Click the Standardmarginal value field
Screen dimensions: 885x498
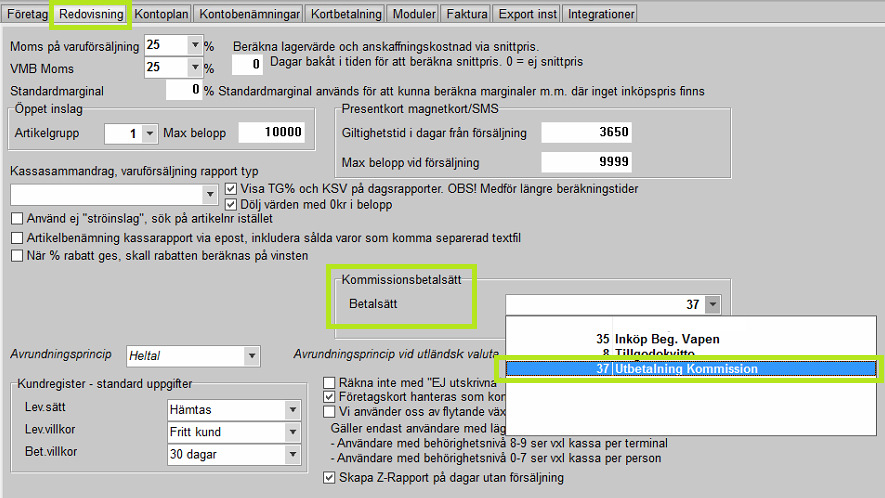pos(182,91)
